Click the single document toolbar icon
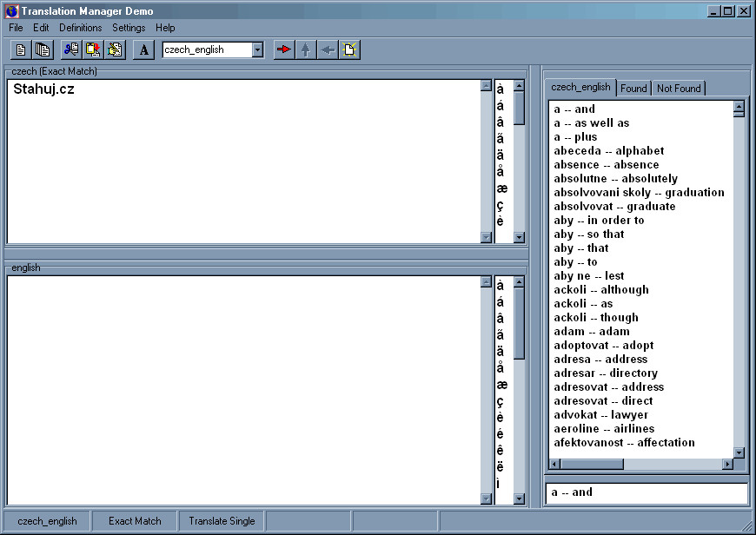This screenshot has width=756, height=535. (21, 50)
